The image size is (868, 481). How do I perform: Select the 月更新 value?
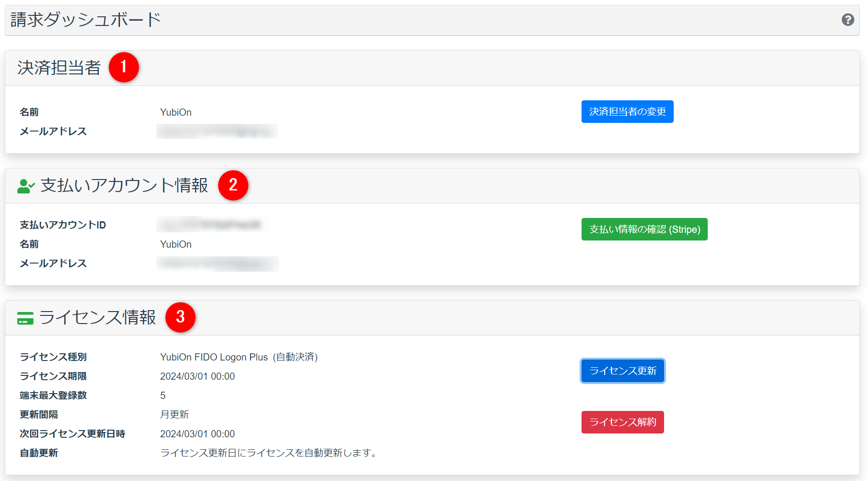pos(174,415)
